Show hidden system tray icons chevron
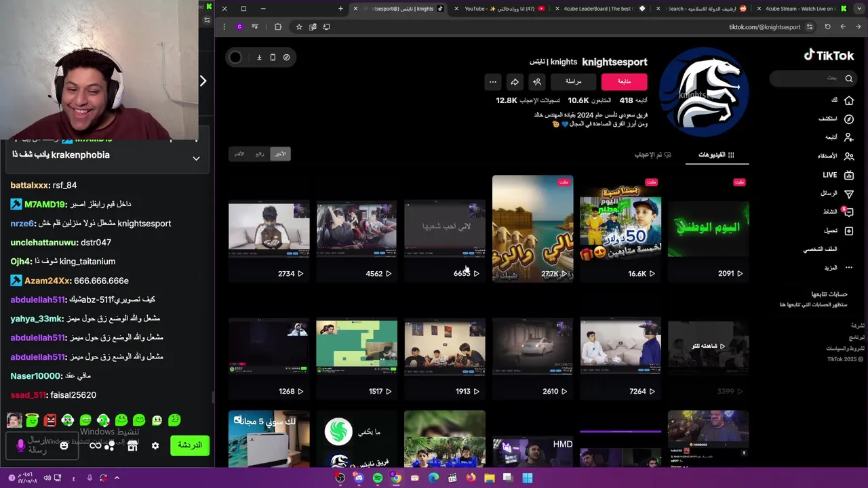868x488 pixels. [x=117, y=478]
